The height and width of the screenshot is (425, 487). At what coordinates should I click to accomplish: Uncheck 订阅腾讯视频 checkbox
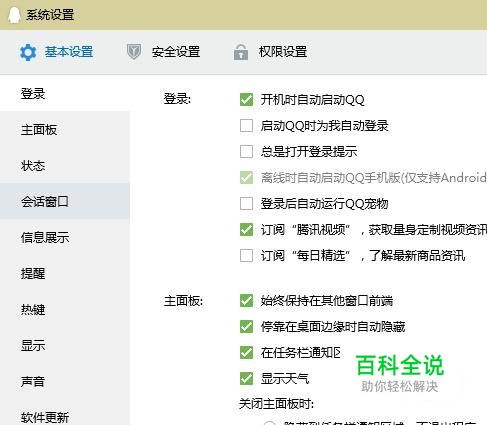click(x=246, y=230)
